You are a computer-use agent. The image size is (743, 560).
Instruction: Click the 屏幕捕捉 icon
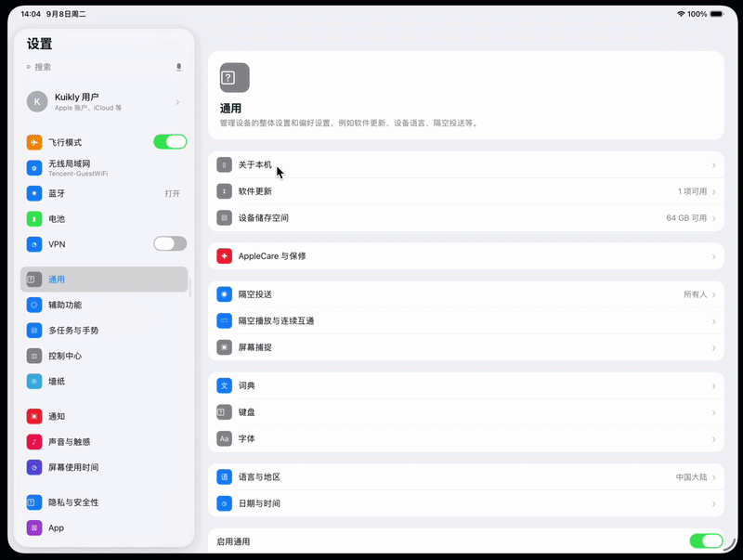224,347
